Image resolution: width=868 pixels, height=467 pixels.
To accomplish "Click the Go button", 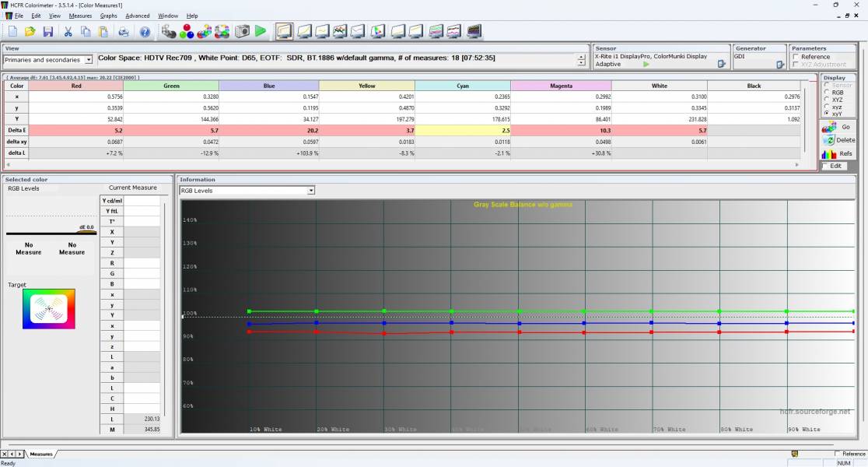I will [x=838, y=127].
